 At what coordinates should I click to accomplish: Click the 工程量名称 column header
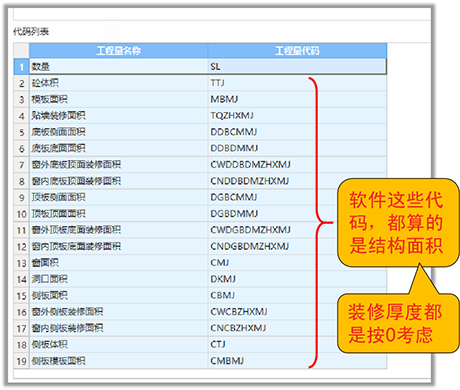click(x=119, y=51)
